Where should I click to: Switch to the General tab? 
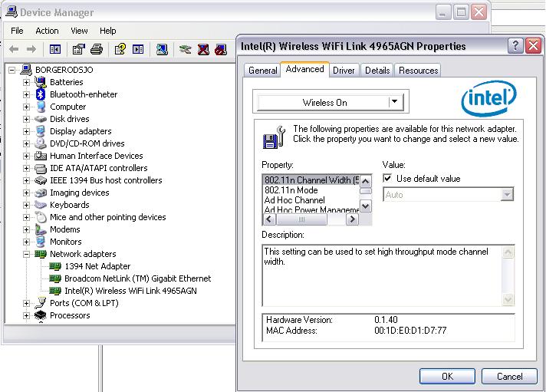(262, 71)
